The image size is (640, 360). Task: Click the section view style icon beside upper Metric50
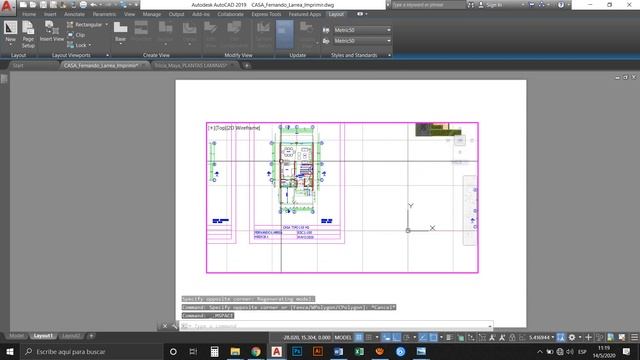click(326, 30)
